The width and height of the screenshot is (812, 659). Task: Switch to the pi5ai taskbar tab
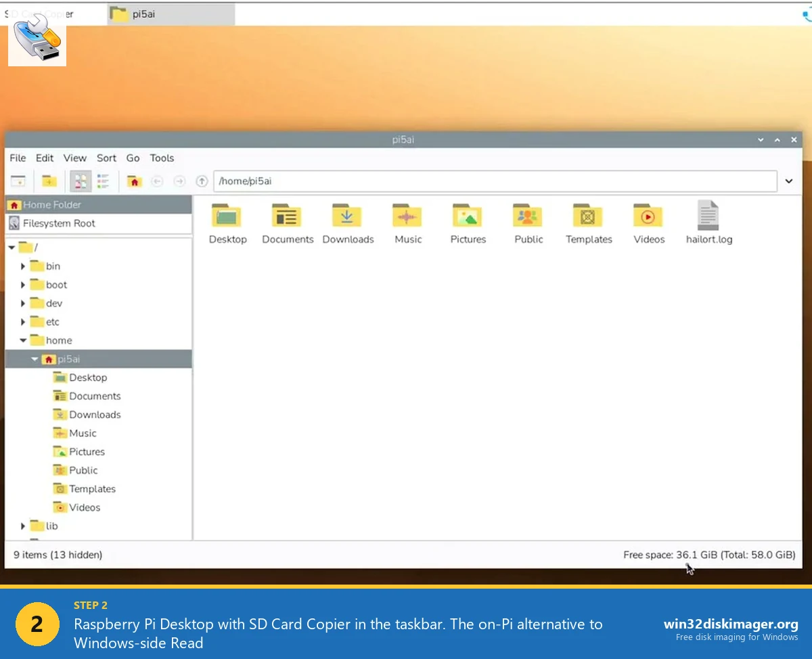click(170, 14)
